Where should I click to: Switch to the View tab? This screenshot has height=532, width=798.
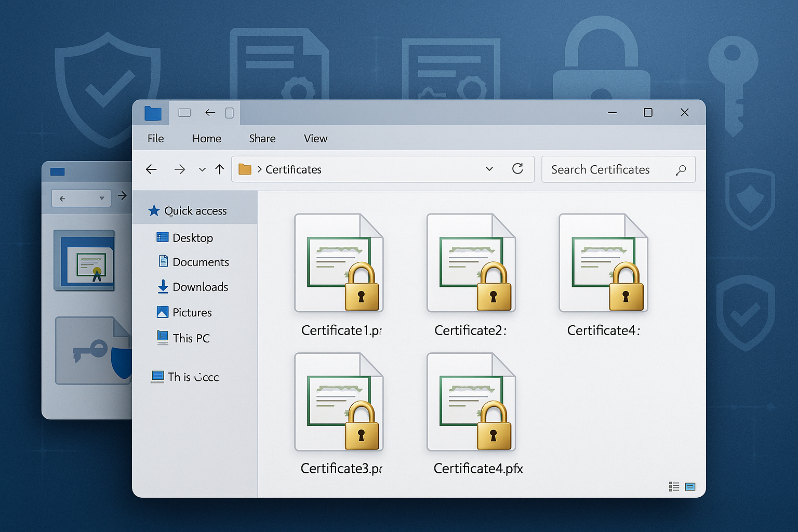[315, 138]
